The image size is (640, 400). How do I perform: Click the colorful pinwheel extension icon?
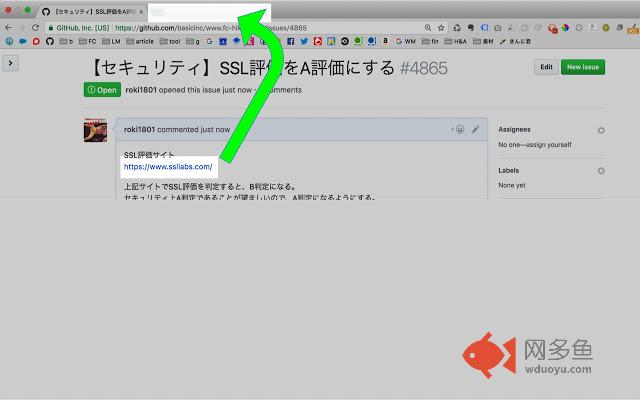[x=565, y=28]
